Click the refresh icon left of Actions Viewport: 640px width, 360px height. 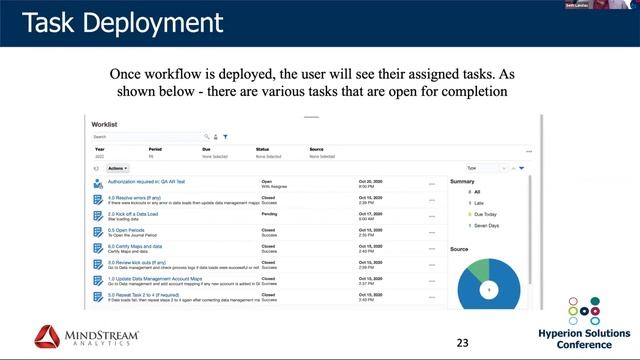click(x=96, y=169)
